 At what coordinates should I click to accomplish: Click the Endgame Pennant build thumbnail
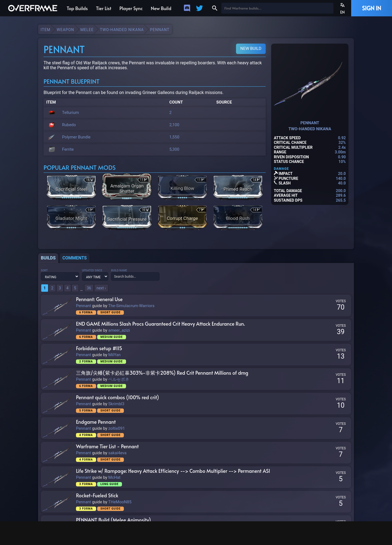57,428
